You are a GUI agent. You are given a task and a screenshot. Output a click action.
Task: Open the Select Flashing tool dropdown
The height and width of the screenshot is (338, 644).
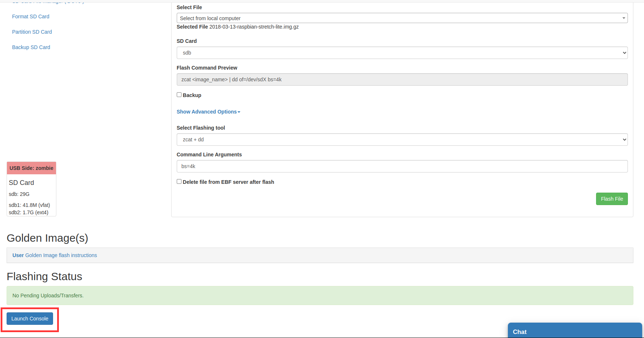[402, 140]
